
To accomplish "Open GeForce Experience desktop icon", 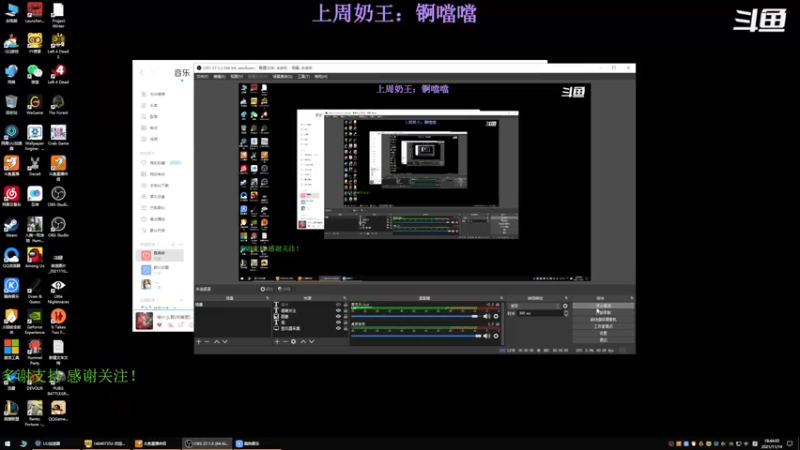I will (35, 321).
